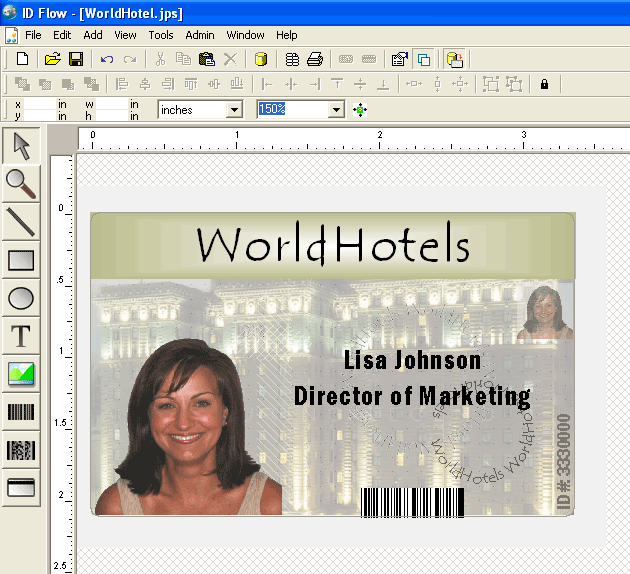This screenshot has width=630, height=574.
Task: Ungroup the selected objects icon
Action: coord(514,84)
